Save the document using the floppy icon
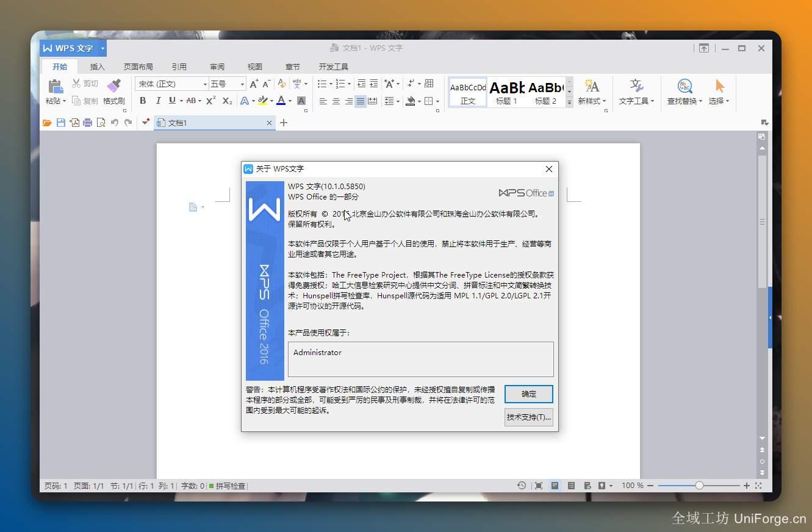This screenshot has width=812, height=532. [60, 123]
